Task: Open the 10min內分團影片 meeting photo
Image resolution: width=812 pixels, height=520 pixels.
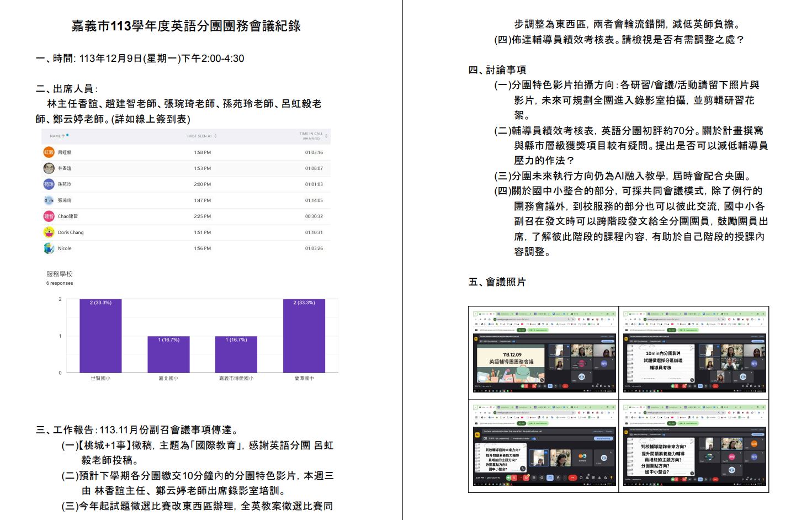Action: [694, 352]
